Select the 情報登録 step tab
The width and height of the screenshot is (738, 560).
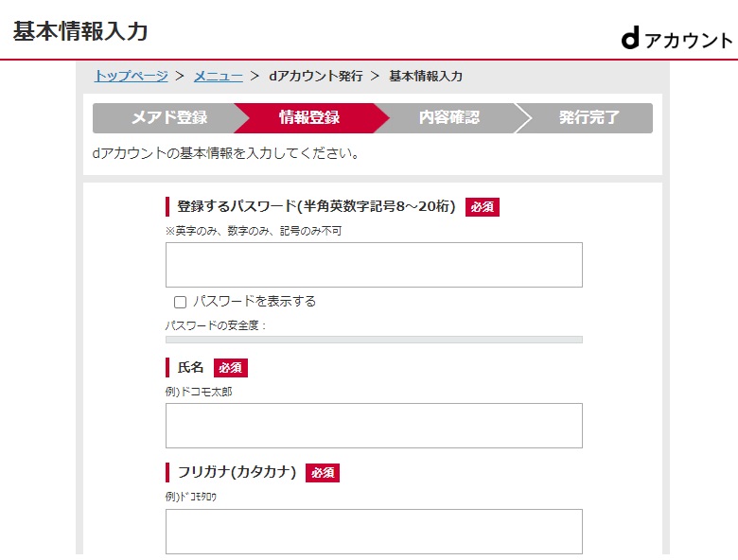(x=309, y=117)
